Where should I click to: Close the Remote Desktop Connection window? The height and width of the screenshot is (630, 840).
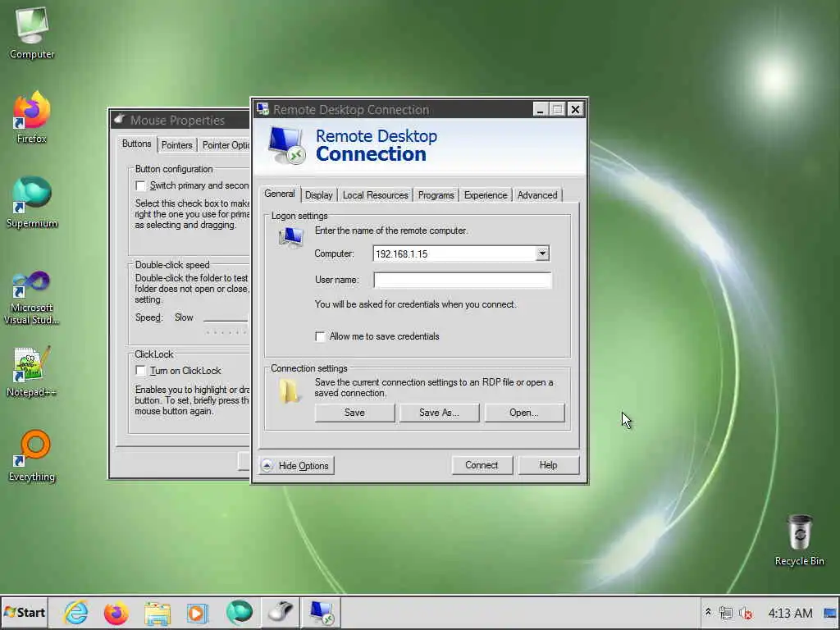[x=575, y=109]
